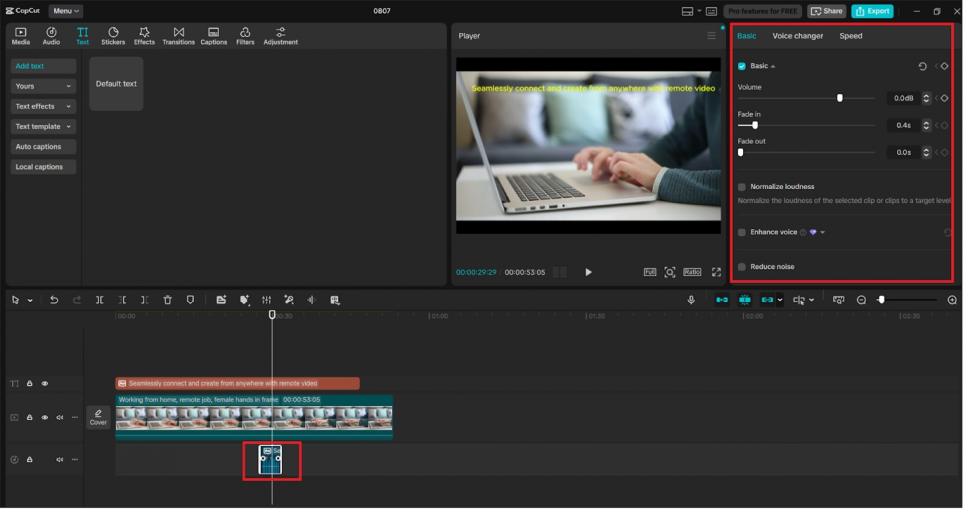Click the split clip tool icon

click(99, 300)
